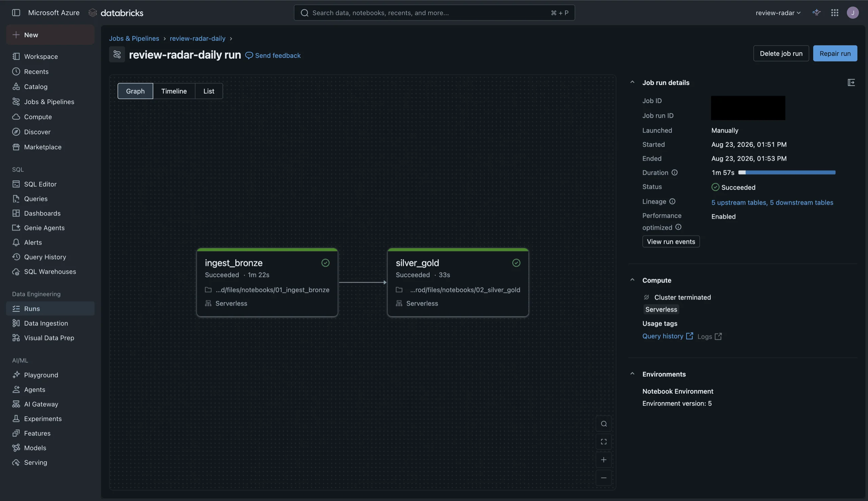Click the Lineage info icon
The height and width of the screenshot is (501, 868).
pos(672,201)
